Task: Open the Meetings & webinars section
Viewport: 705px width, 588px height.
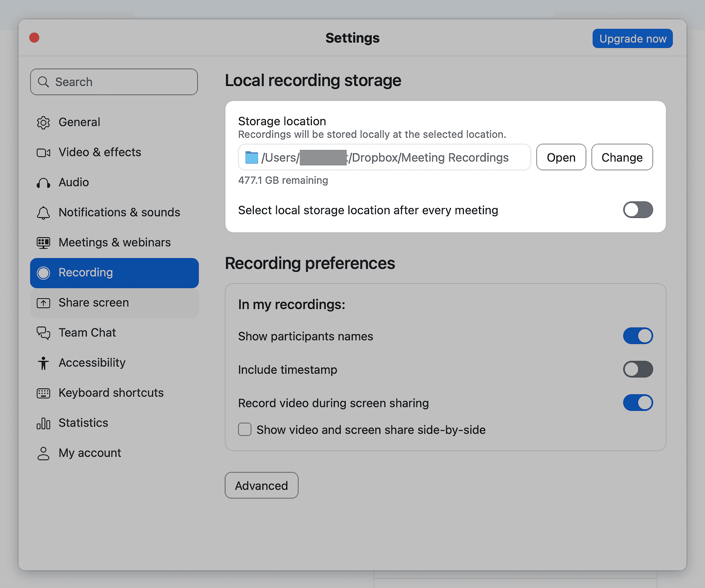Action: click(114, 242)
